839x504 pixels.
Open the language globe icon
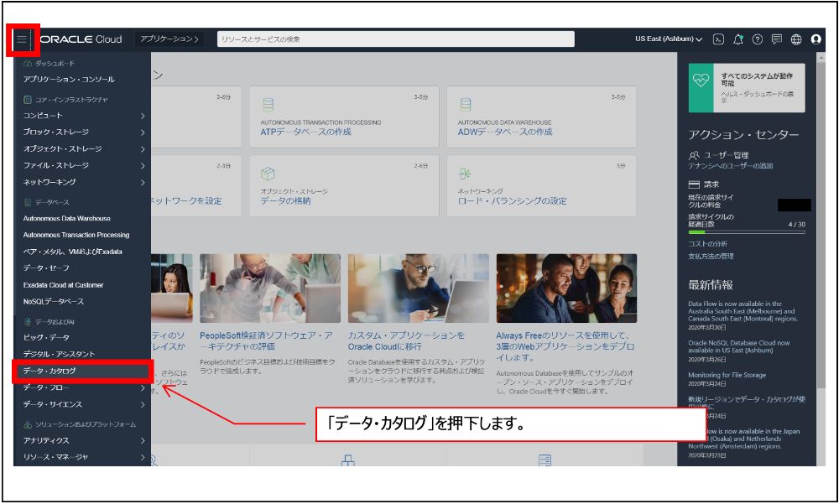(796, 39)
